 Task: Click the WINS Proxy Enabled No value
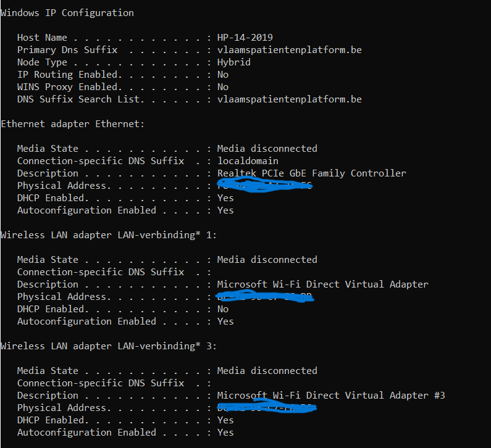pyautogui.click(x=222, y=87)
